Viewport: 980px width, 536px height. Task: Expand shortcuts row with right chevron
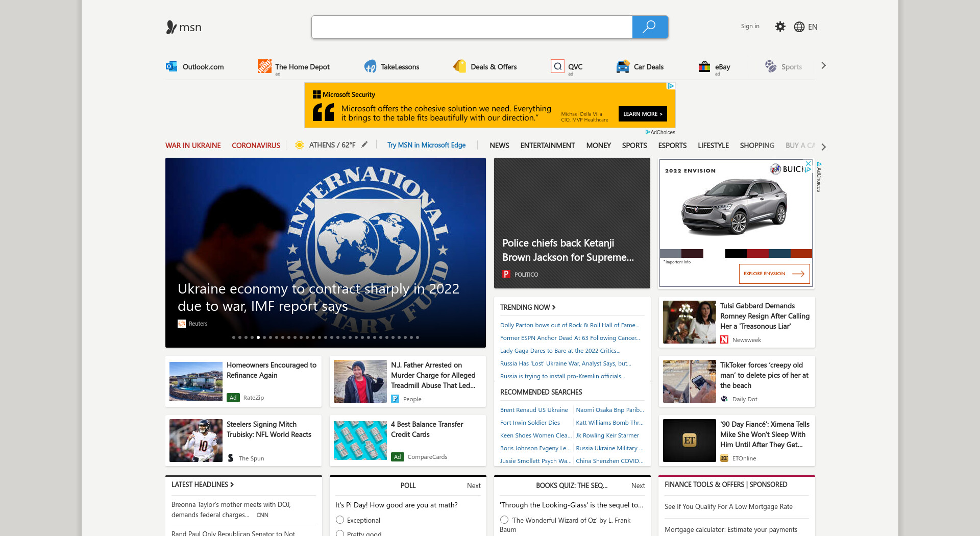(x=823, y=65)
